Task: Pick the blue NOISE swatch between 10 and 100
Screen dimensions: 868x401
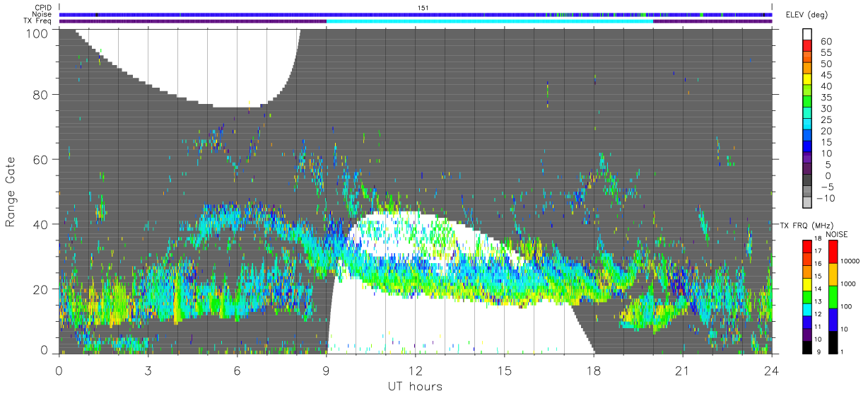Action: coord(833,319)
